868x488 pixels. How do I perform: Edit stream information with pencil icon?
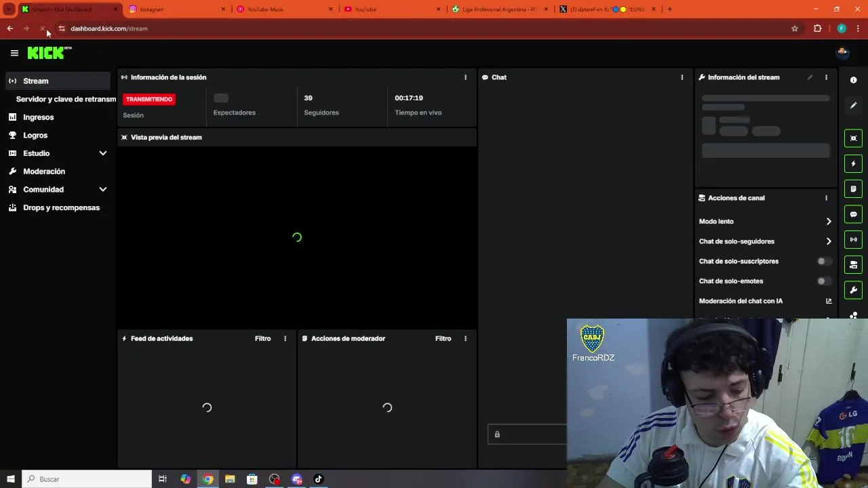pyautogui.click(x=810, y=77)
